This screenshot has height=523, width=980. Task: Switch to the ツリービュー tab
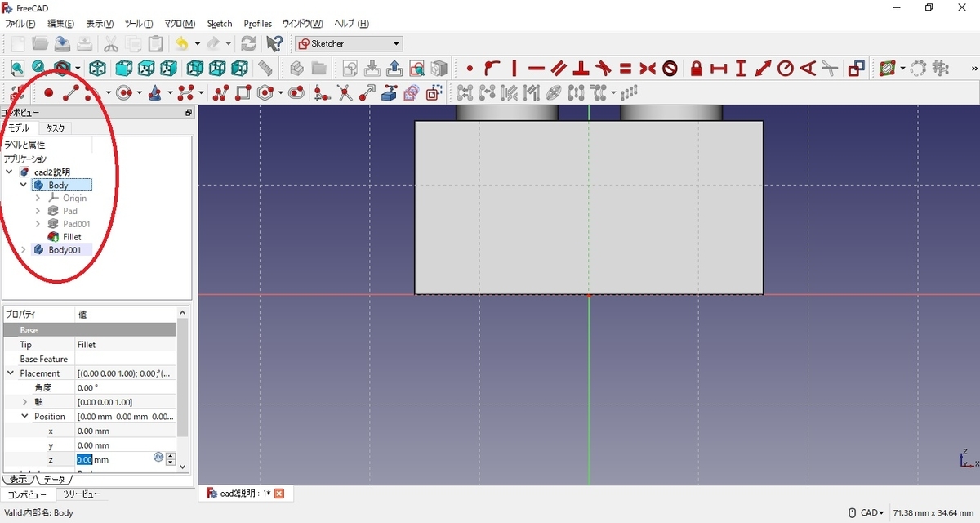point(82,494)
